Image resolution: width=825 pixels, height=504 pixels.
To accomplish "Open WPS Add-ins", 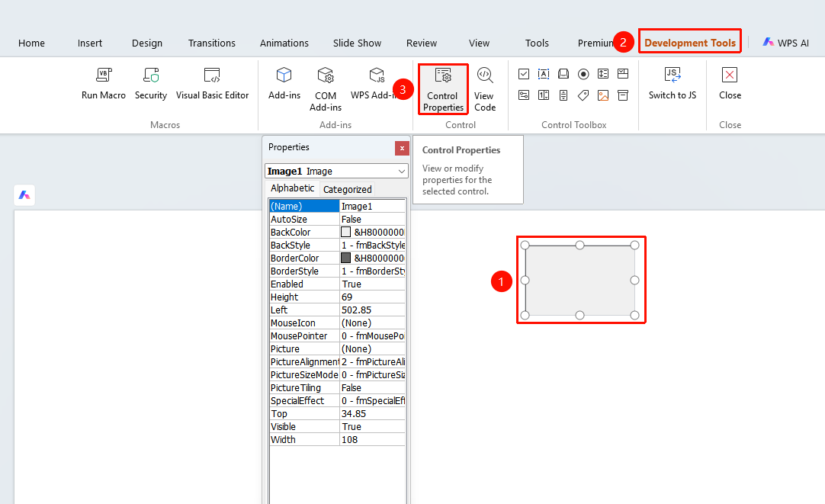I will 374,83.
